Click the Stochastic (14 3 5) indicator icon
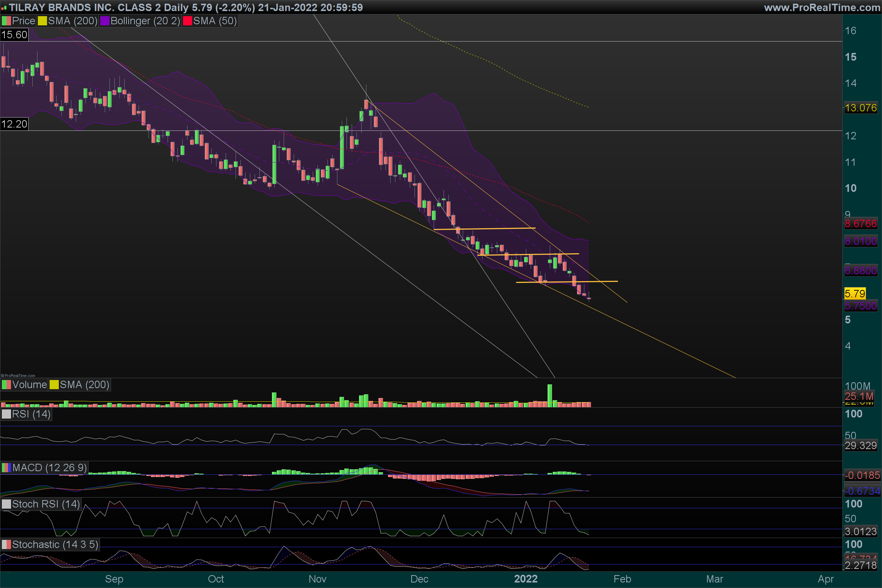The image size is (882, 588). [6, 545]
